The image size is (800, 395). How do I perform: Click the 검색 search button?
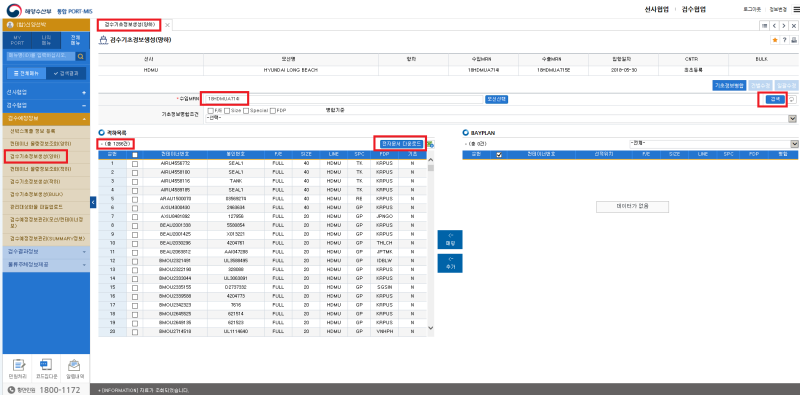pos(774,100)
